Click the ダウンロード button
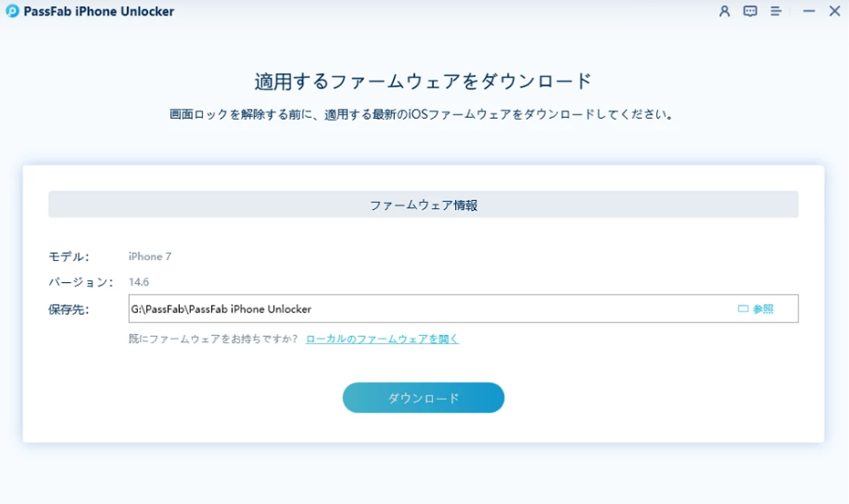This screenshot has width=849, height=504. coord(423,398)
